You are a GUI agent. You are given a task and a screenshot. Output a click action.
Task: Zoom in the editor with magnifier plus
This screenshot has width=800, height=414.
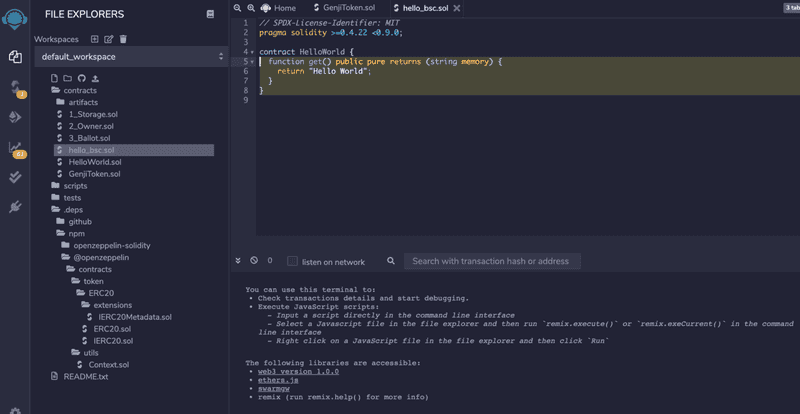(250, 7)
